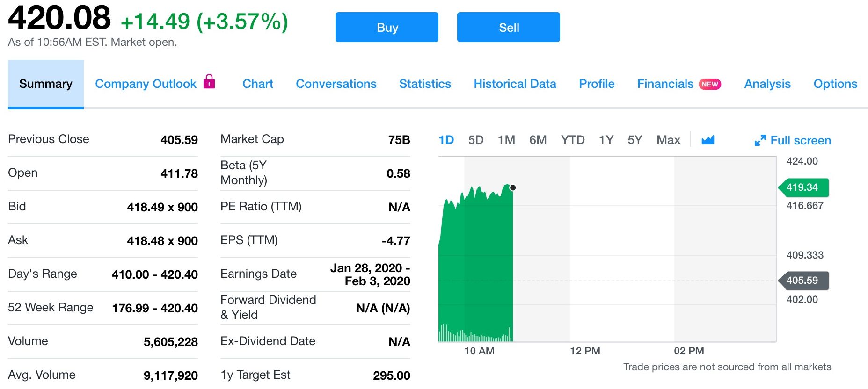This screenshot has height=389, width=868.
Task: Click the blue Sell button
Action: pyautogui.click(x=508, y=28)
